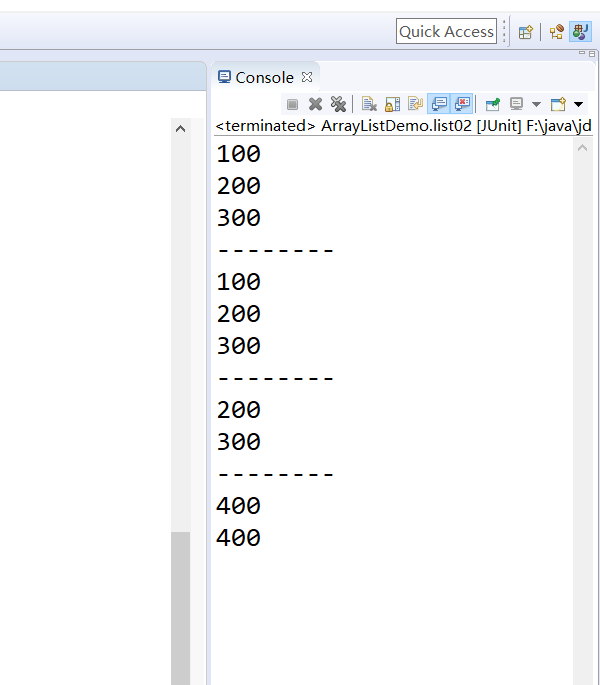The width and height of the screenshot is (600, 685).
Task: Click the Quick Access search field
Action: point(446,31)
